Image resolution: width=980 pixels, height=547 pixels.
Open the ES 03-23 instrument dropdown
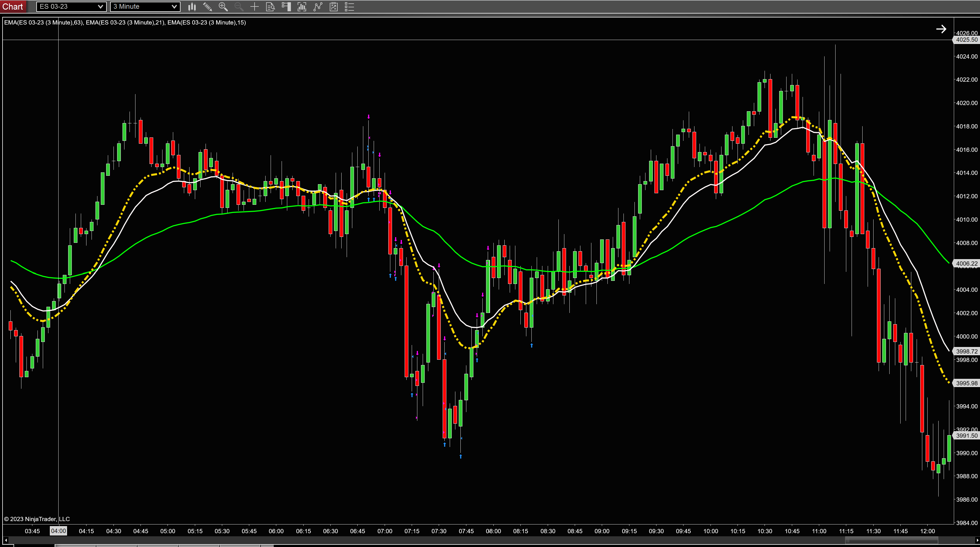(72, 6)
